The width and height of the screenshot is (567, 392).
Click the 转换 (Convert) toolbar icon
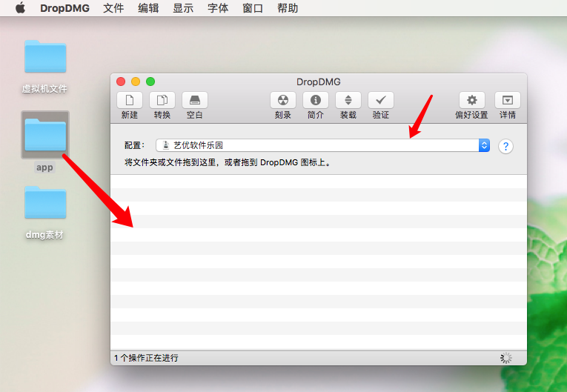point(162,100)
